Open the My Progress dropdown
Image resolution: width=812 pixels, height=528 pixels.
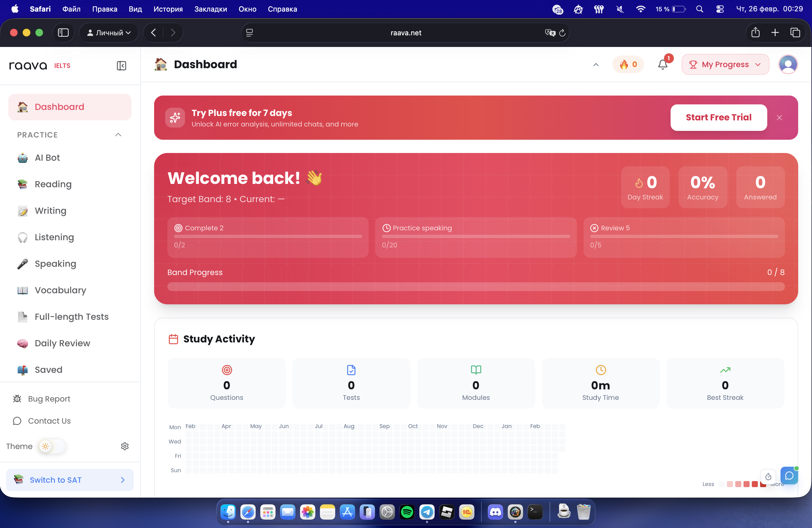725,64
